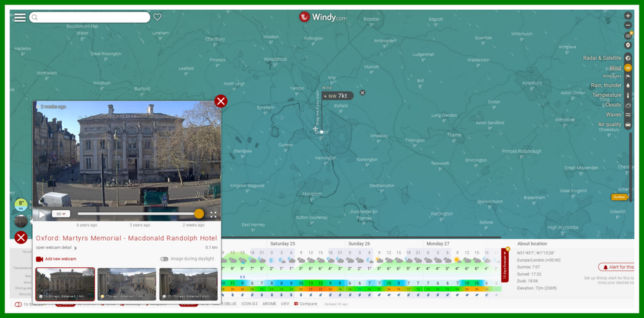The height and width of the screenshot is (318, 644).
Task: Click Aylesbury town label on map
Action: coord(531,82)
